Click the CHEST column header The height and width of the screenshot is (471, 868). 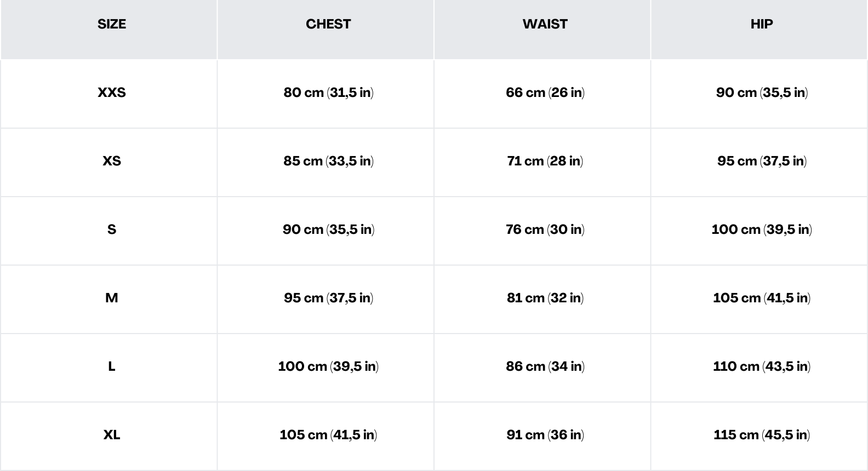coord(328,24)
